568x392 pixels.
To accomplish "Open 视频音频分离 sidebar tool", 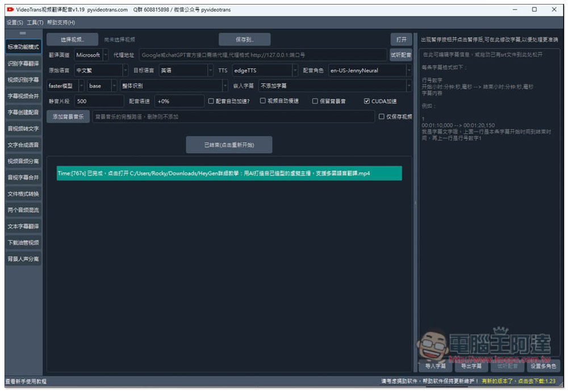I will point(23,161).
